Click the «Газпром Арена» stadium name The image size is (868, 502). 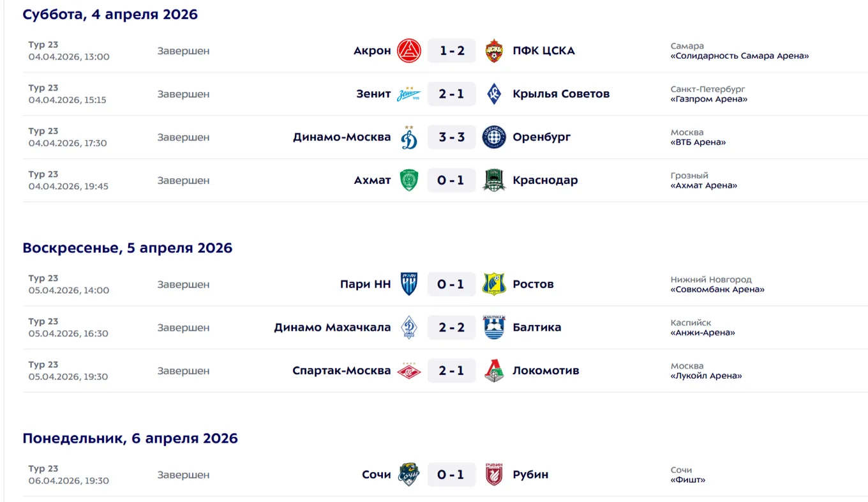point(709,100)
